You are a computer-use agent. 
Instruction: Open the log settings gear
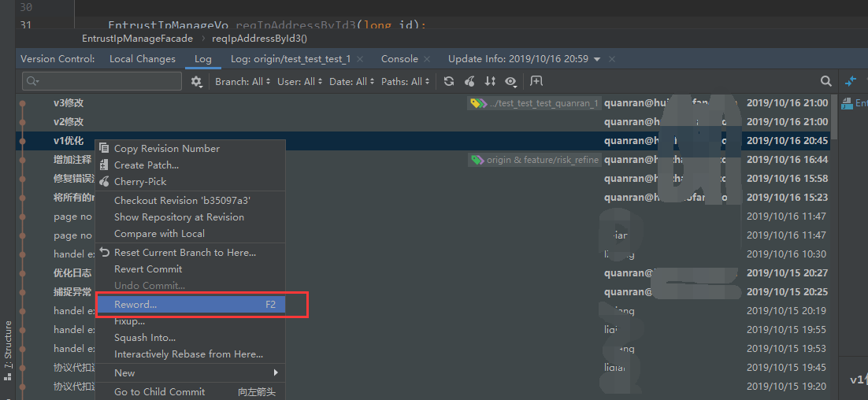click(x=196, y=81)
